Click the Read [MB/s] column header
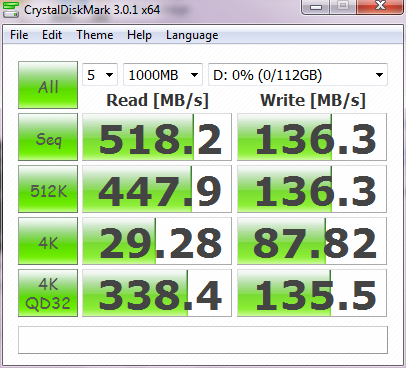Screen dimensions: 406x368 pyautogui.click(x=157, y=100)
